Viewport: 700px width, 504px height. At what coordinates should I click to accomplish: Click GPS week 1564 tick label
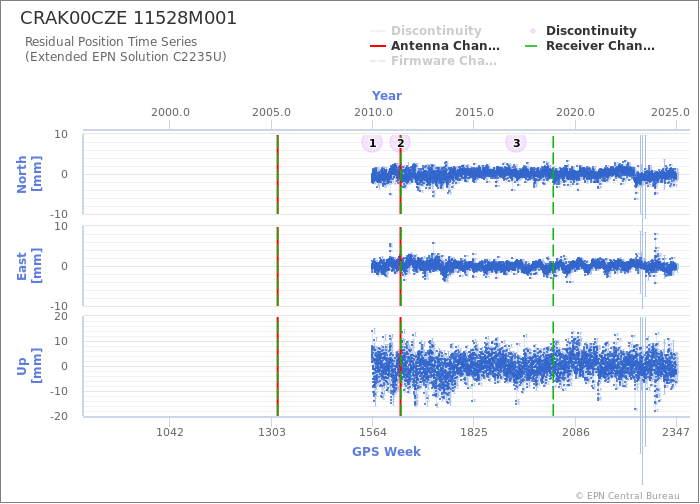click(x=373, y=432)
